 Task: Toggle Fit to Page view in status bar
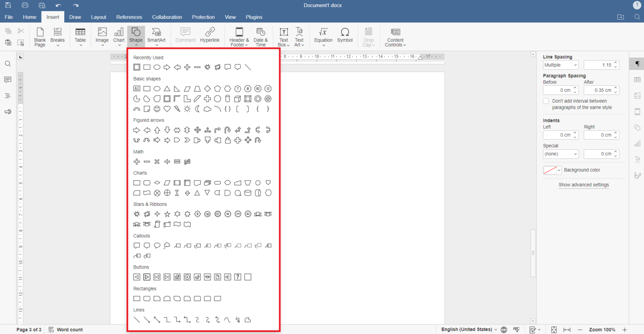553,330
